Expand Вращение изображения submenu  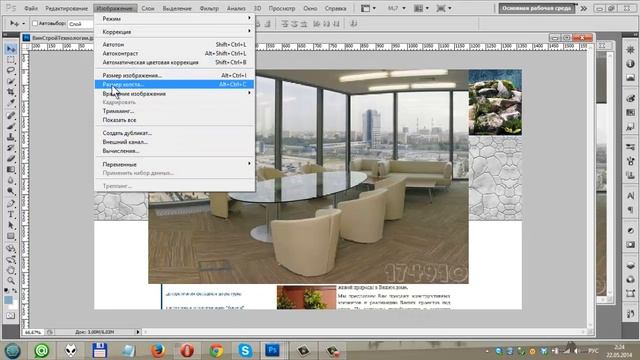click(x=175, y=93)
